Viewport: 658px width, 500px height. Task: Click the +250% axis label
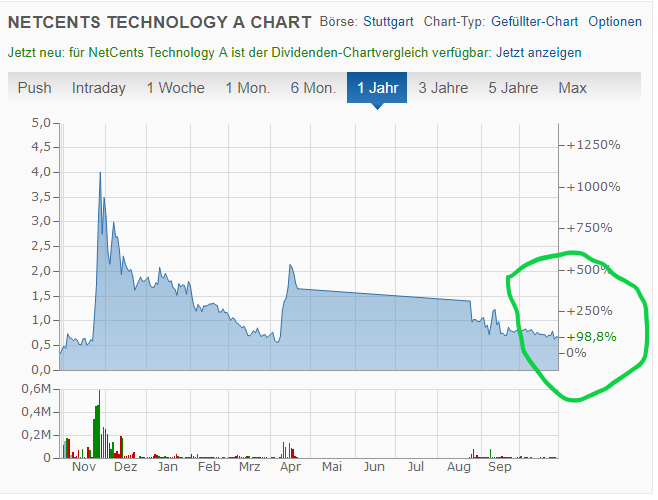pos(589,311)
